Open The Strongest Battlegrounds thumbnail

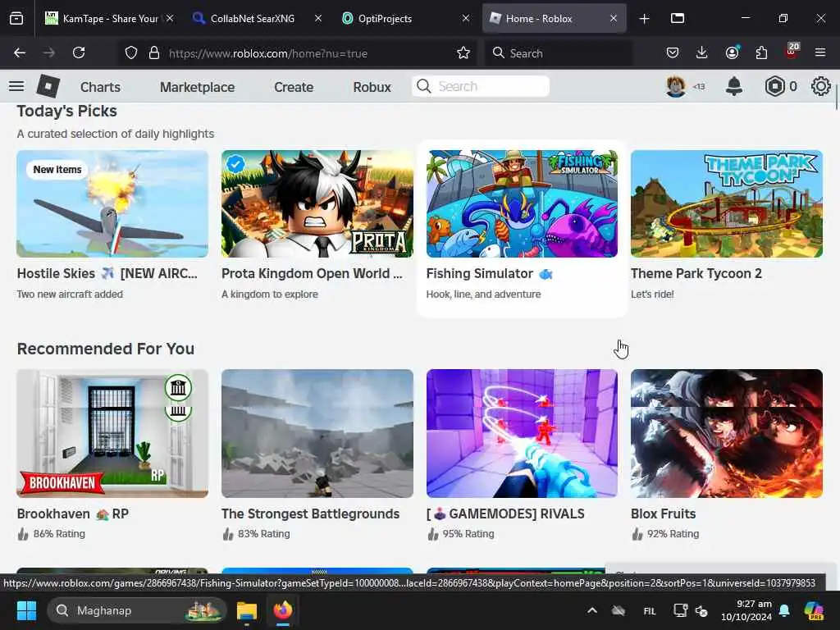(317, 433)
